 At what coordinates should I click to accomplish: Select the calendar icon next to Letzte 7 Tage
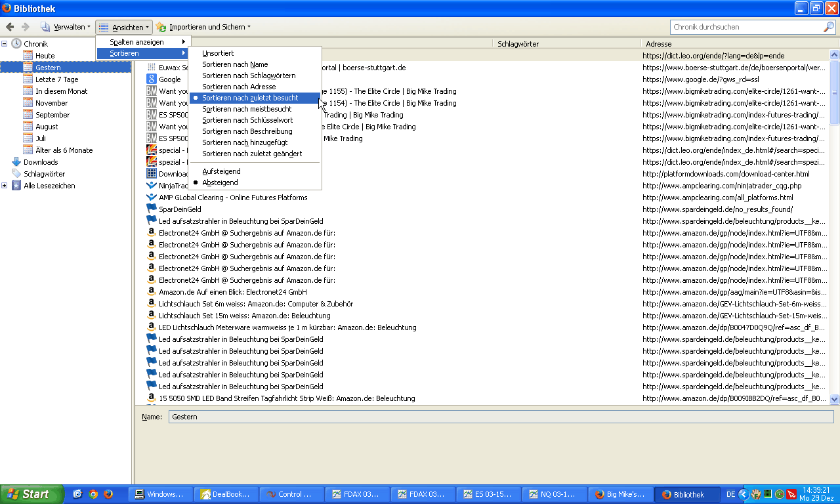[x=28, y=79]
